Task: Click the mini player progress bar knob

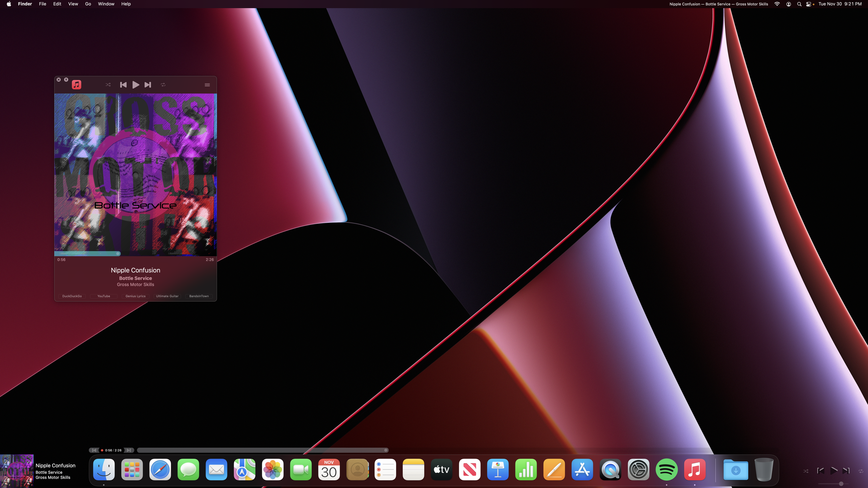Action: tap(118, 254)
